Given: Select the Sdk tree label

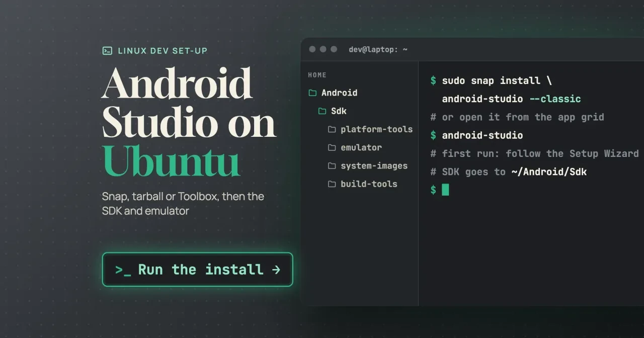Looking at the screenshot, I should [339, 111].
